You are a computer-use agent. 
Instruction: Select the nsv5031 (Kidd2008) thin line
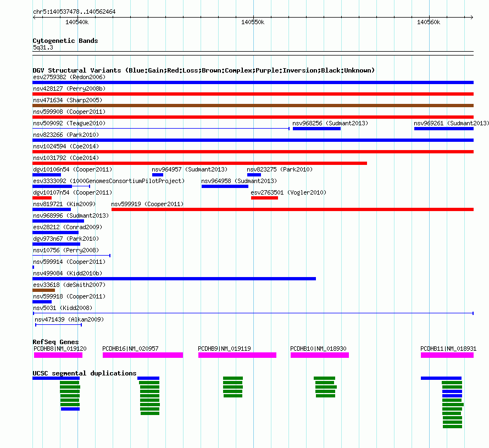pyautogui.click(x=253, y=313)
